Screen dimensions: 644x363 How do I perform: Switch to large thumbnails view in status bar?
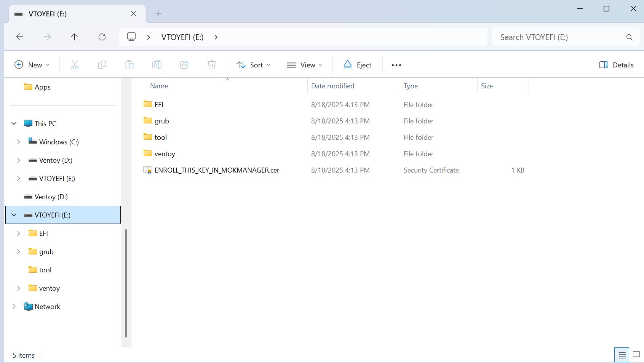pyautogui.click(x=636, y=355)
